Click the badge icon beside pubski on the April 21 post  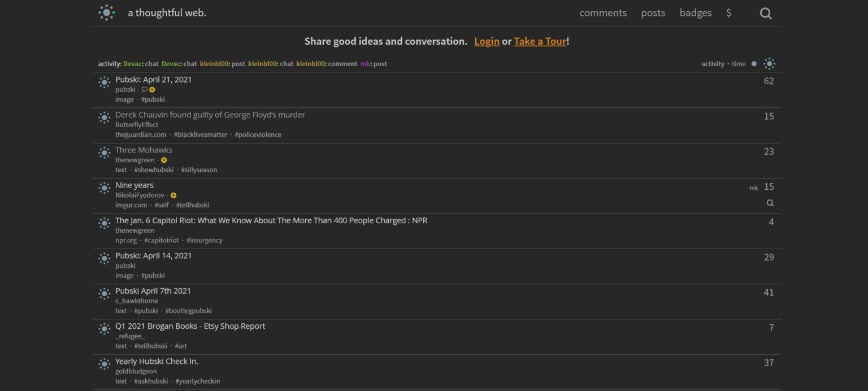(151, 89)
